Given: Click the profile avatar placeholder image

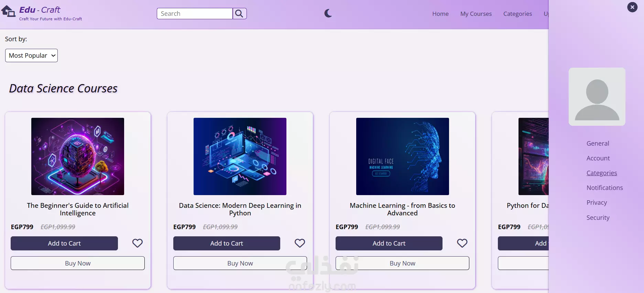Looking at the screenshot, I should pos(597,97).
